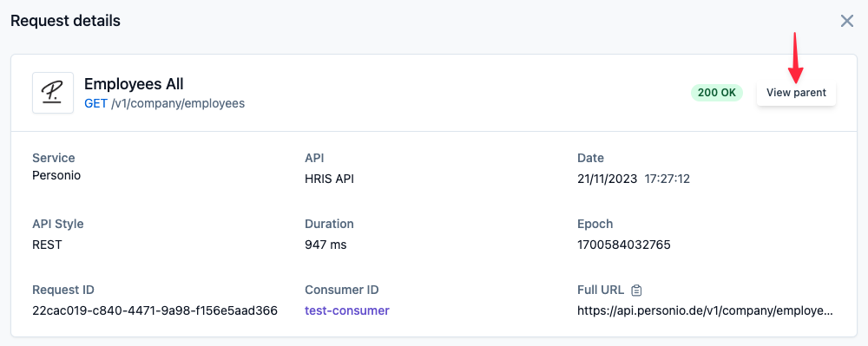Select the Employees All title
The width and height of the screenshot is (868, 346).
point(134,84)
